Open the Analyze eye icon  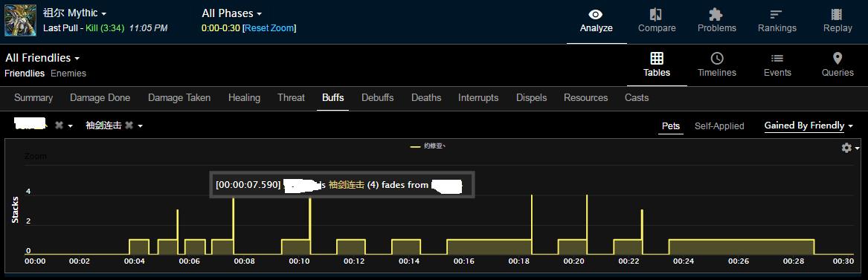(596, 15)
